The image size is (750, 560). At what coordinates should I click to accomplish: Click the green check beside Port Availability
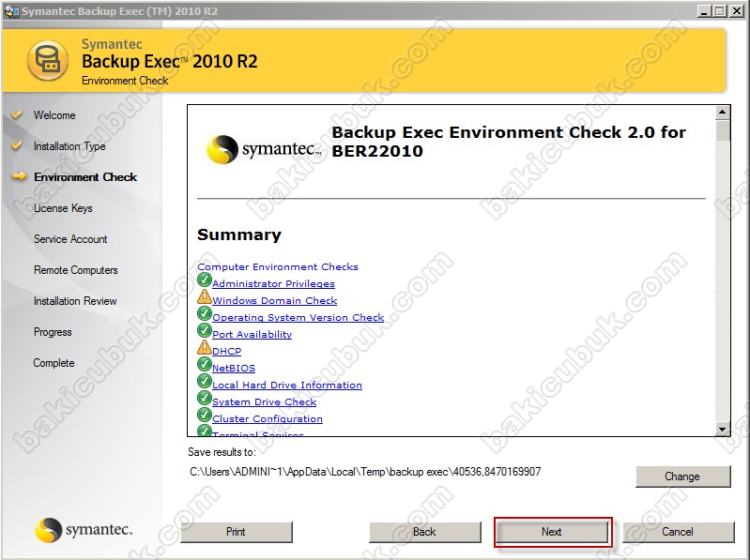[x=205, y=330]
